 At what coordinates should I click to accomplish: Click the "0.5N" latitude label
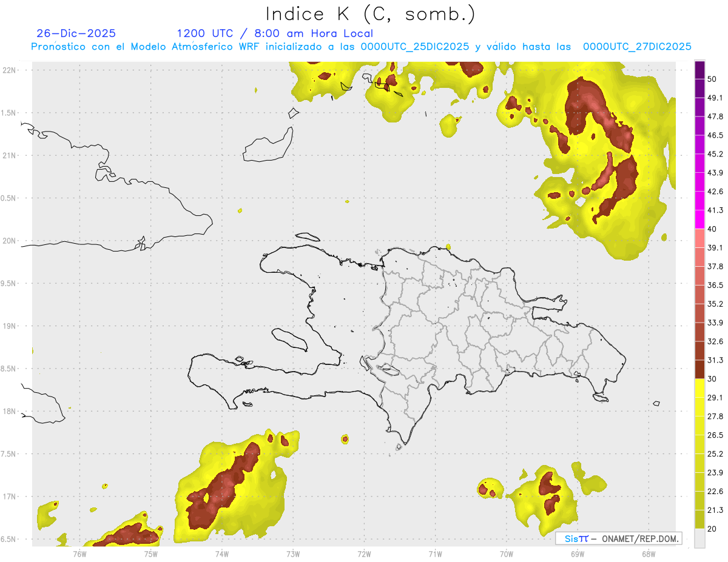tap(8, 198)
